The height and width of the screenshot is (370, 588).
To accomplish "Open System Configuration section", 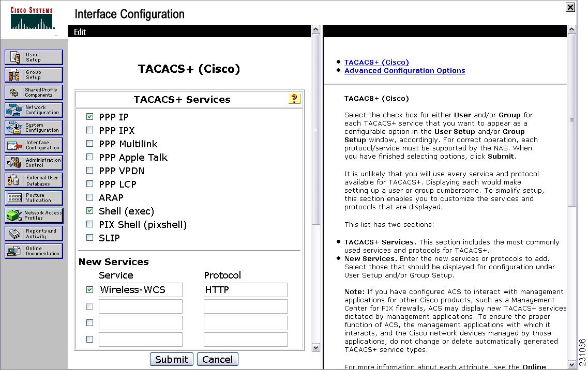I will [34, 128].
